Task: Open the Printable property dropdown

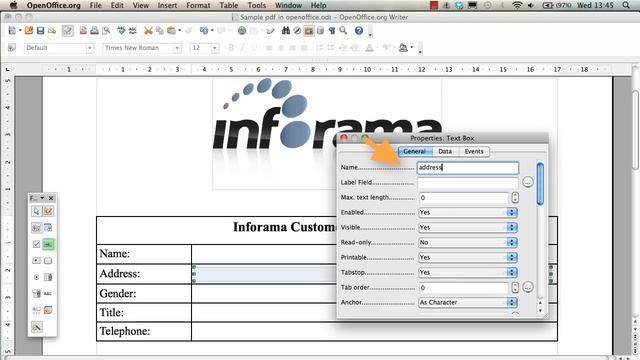Action: tap(512, 258)
